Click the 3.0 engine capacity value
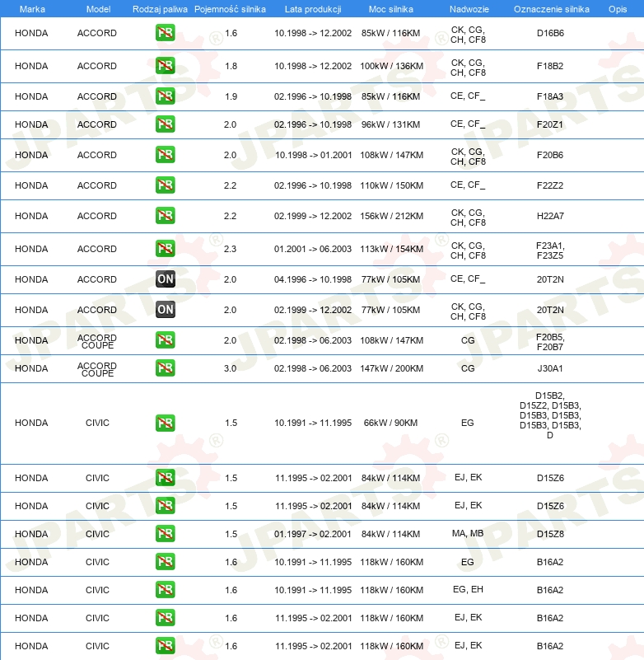This screenshot has height=660, width=644. [230, 368]
